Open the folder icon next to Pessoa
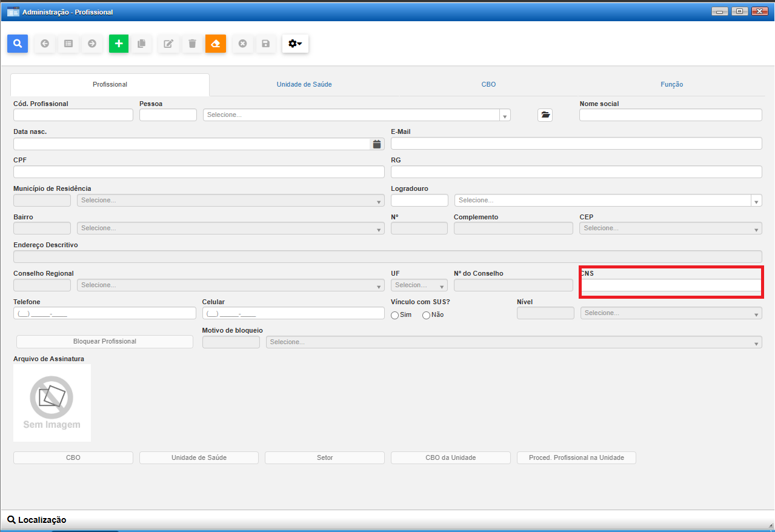Screen dimensions: 775x532 [x=545, y=115]
